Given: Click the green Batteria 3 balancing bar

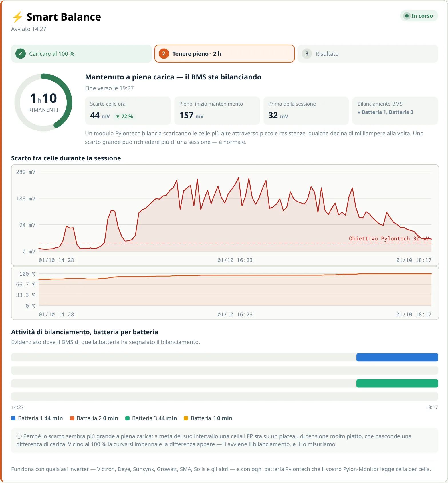Looking at the screenshot, I should click(x=397, y=383).
